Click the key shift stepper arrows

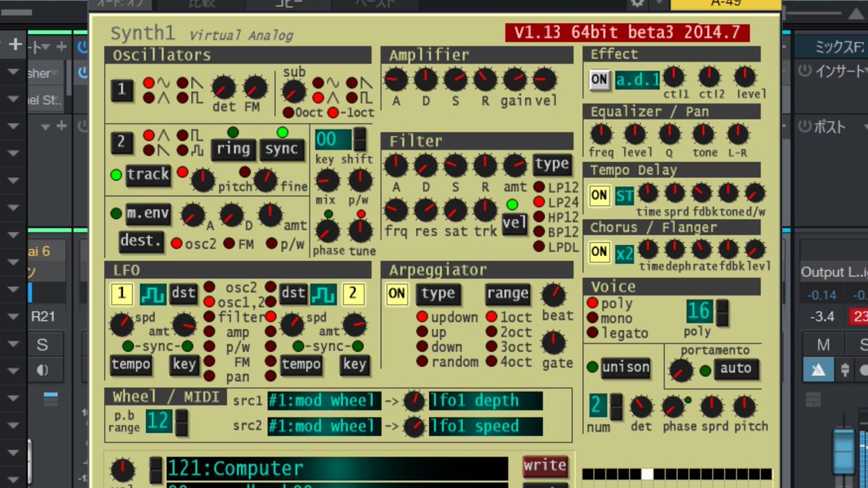[x=359, y=139]
